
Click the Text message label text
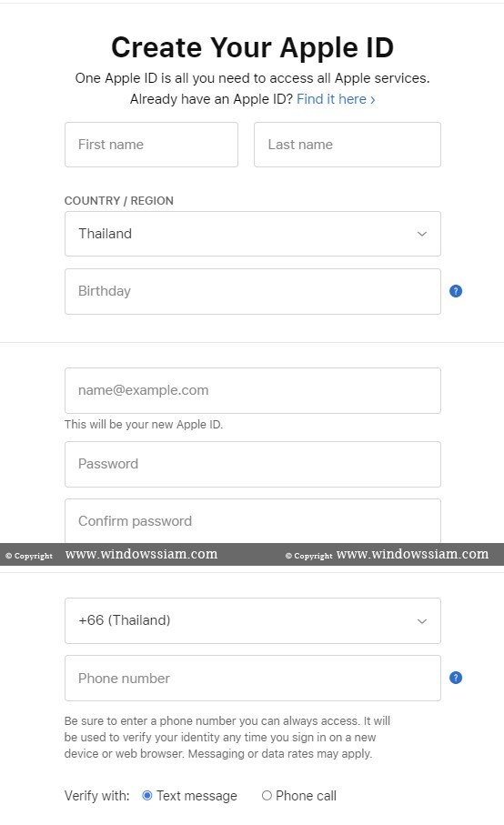(197, 796)
